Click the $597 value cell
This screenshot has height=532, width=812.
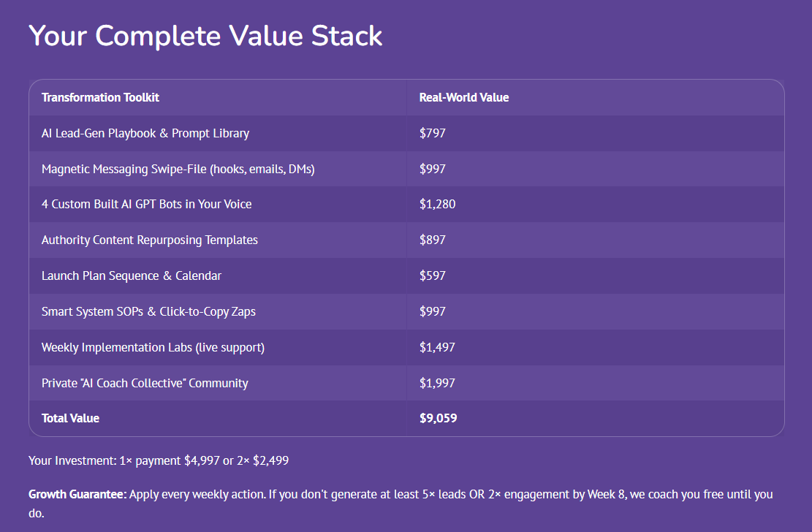pyautogui.click(x=433, y=275)
